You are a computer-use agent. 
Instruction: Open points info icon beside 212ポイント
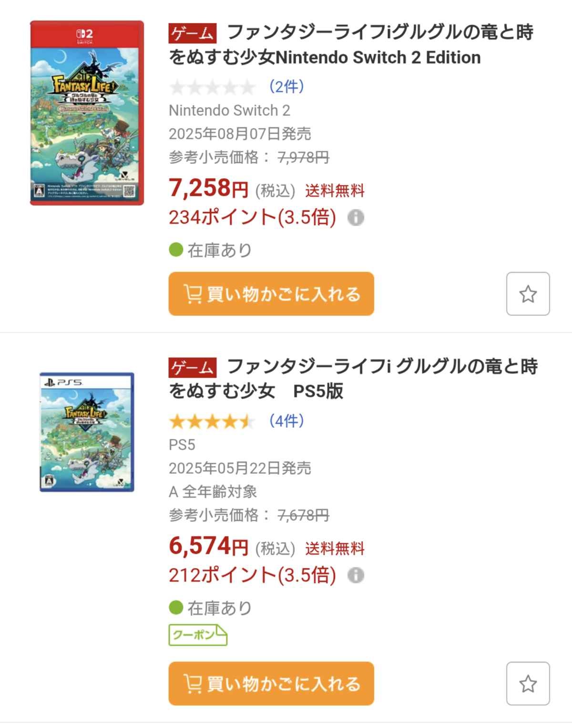click(x=356, y=575)
